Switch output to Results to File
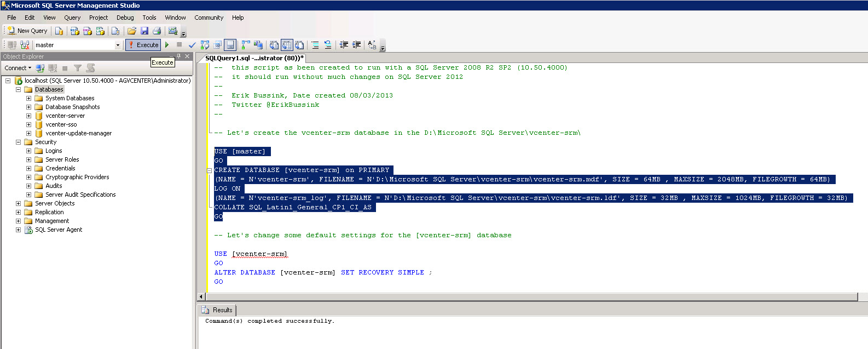Screen dimensions: 868x349 (x=299, y=45)
